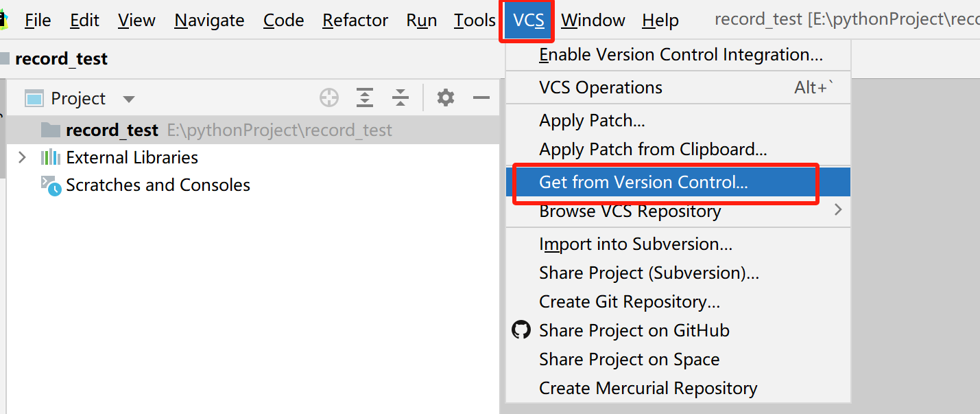Open the Navigate menu
Image resolution: width=980 pixels, height=414 pixels.
tap(209, 21)
